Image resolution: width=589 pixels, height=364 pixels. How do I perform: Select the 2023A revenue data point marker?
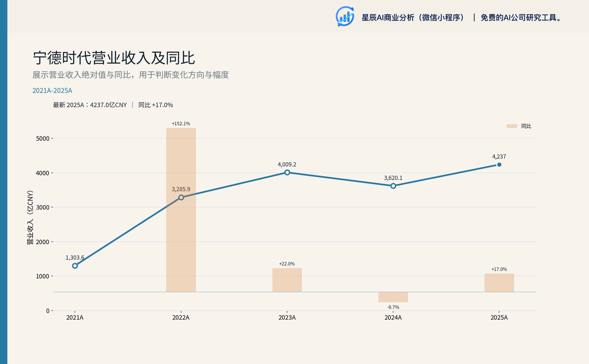[287, 172]
